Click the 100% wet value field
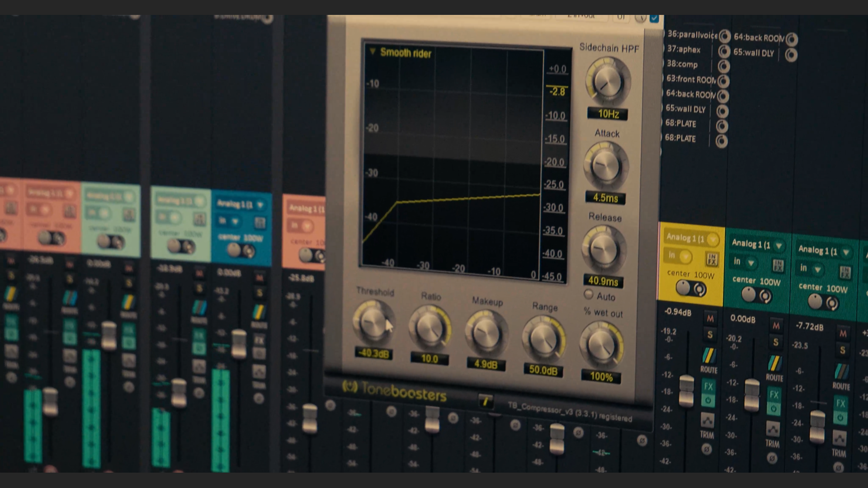The height and width of the screenshot is (488, 868). click(x=601, y=376)
